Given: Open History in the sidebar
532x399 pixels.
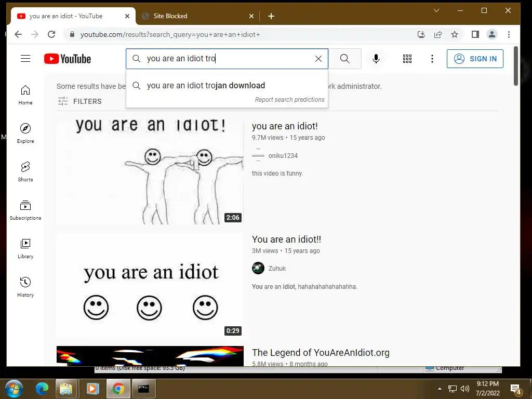Looking at the screenshot, I should tap(25, 287).
